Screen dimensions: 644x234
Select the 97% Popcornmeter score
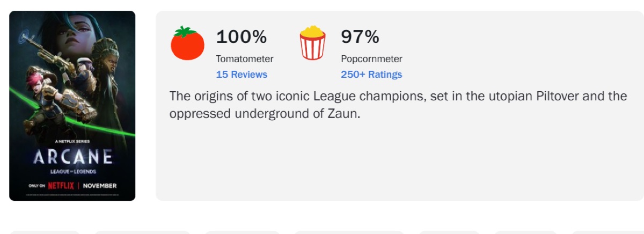click(x=360, y=37)
